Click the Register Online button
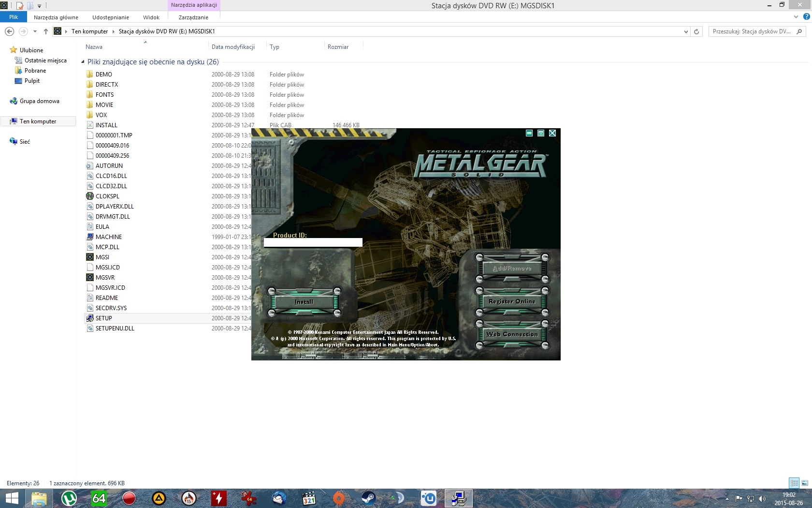812x508 pixels. pyautogui.click(x=512, y=301)
